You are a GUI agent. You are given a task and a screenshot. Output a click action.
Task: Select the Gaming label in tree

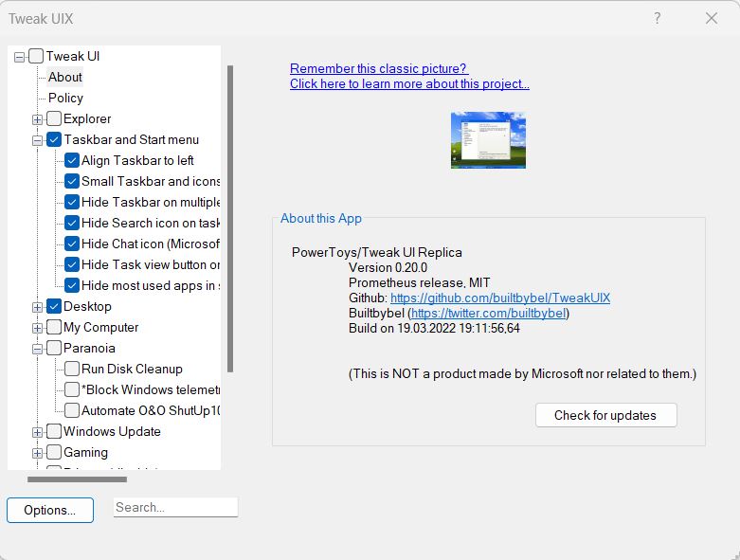[85, 452]
